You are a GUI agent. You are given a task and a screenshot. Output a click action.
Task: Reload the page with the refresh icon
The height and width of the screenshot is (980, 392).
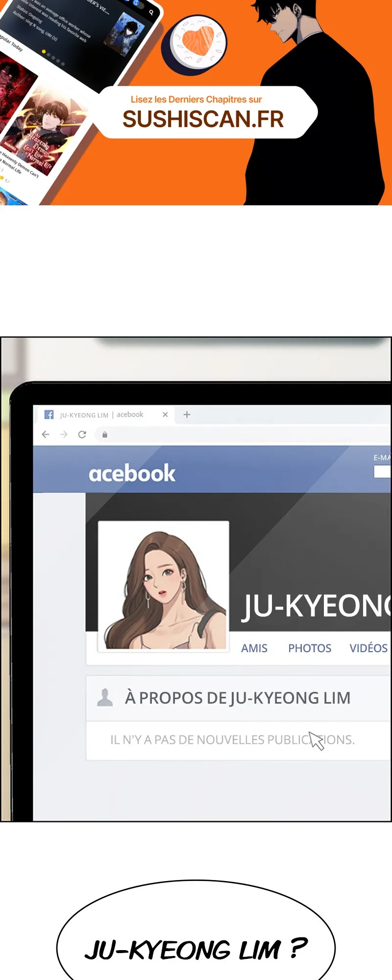pos(82,435)
